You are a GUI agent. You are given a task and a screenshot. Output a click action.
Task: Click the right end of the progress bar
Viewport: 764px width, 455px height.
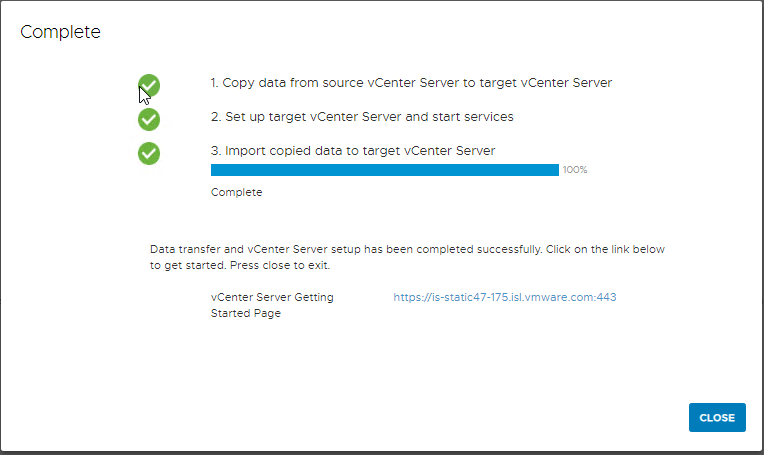pyautogui.click(x=554, y=170)
